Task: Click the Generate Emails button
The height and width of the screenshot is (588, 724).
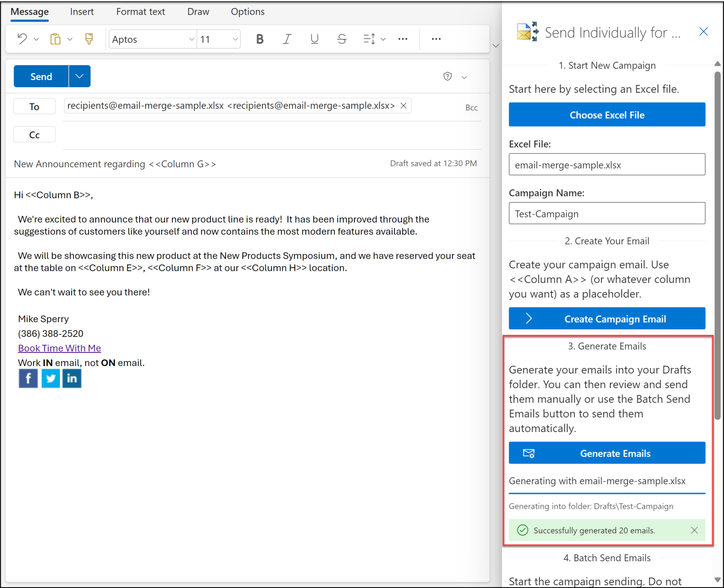Action: pyautogui.click(x=607, y=453)
